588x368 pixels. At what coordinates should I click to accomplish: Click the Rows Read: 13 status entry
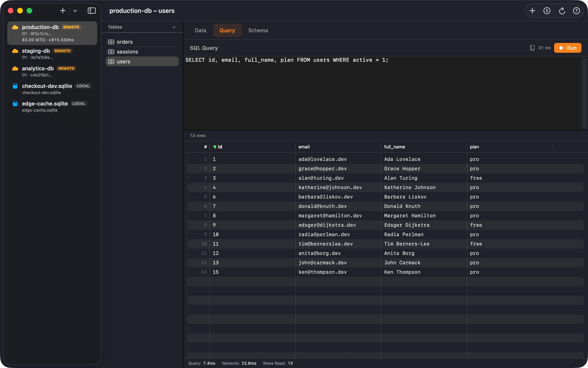pos(278,363)
